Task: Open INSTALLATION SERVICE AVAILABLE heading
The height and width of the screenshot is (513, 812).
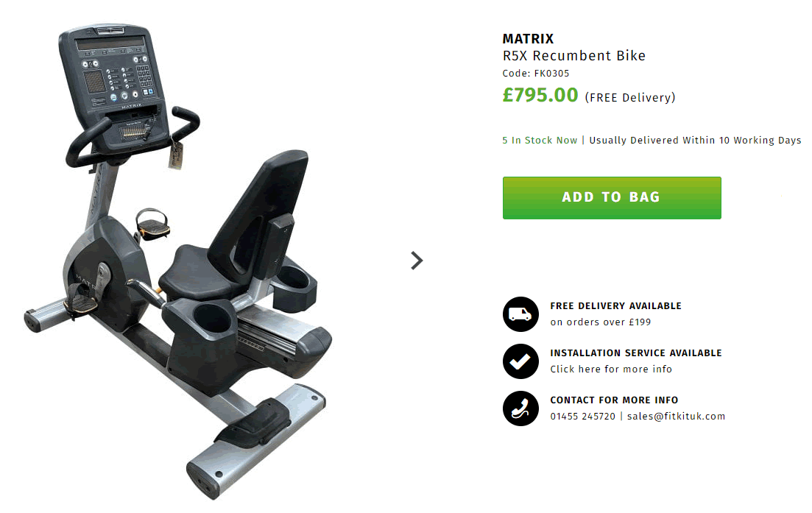Action: [x=636, y=353]
